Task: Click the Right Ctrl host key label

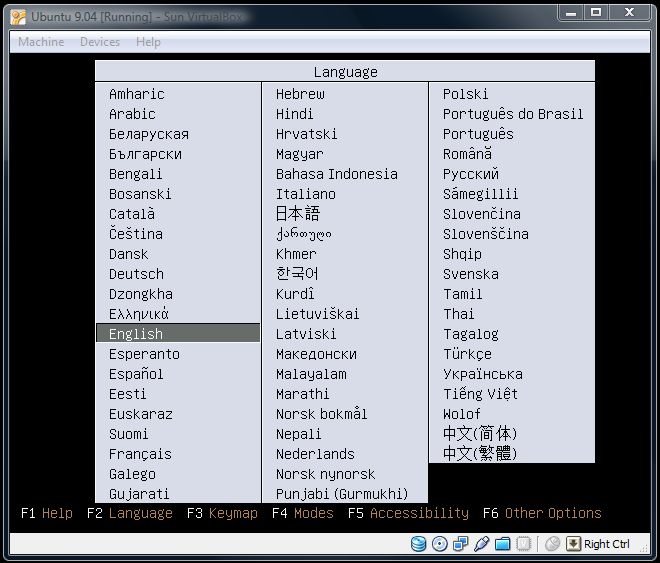Action: [607, 544]
